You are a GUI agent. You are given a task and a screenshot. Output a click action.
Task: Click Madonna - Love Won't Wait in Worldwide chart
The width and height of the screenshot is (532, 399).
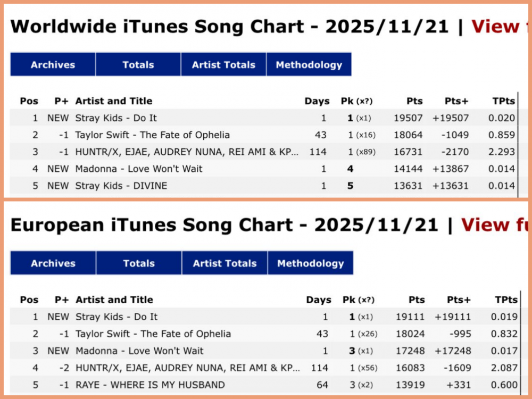[139, 169]
